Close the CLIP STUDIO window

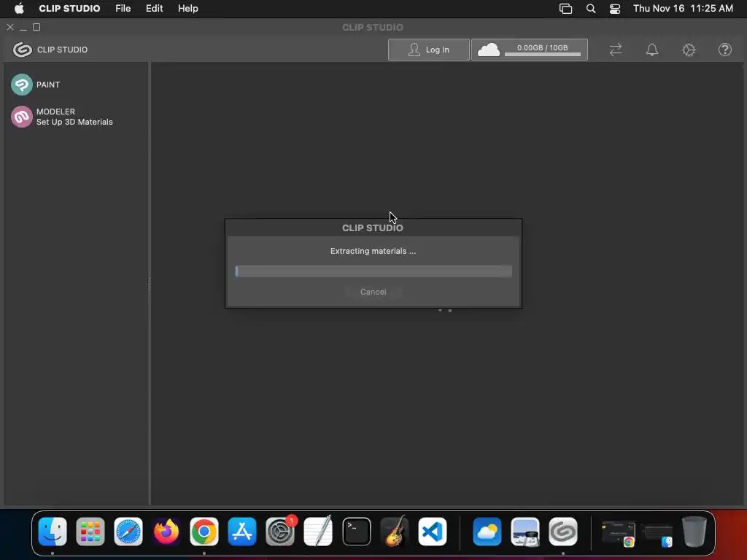pyautogui.click(x=10, y=27)
